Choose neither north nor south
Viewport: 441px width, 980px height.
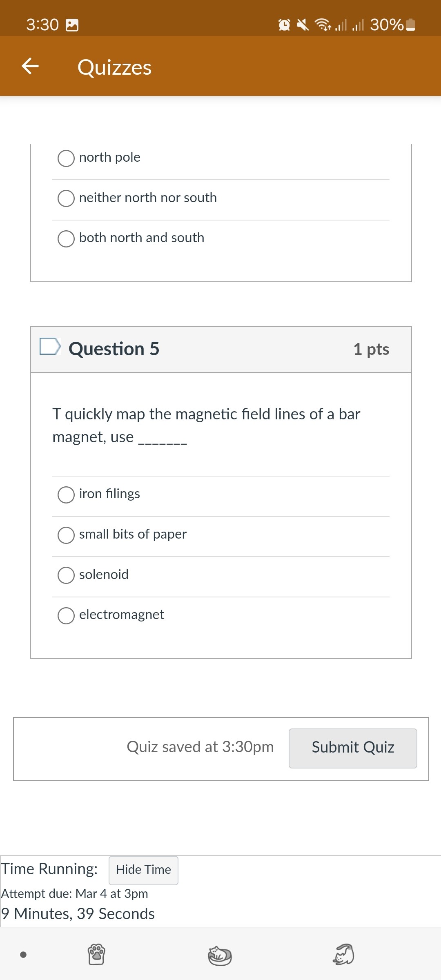click(66, 199)
